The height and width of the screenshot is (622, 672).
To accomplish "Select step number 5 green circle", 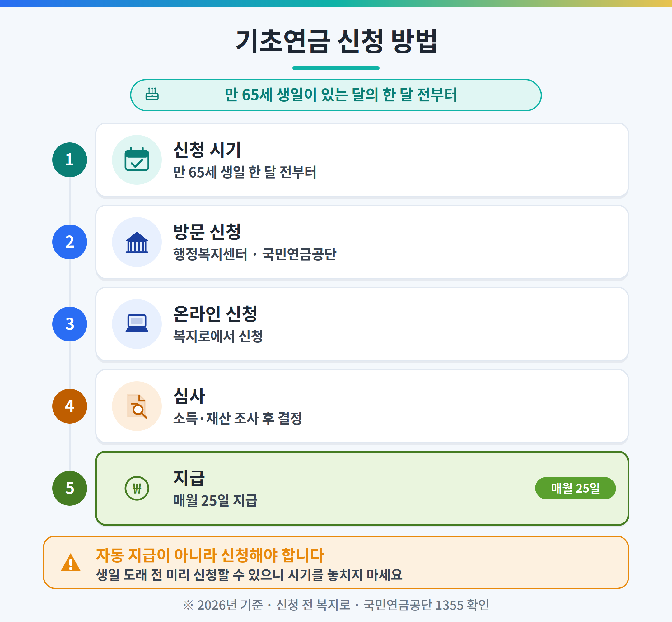I will 70,488.
